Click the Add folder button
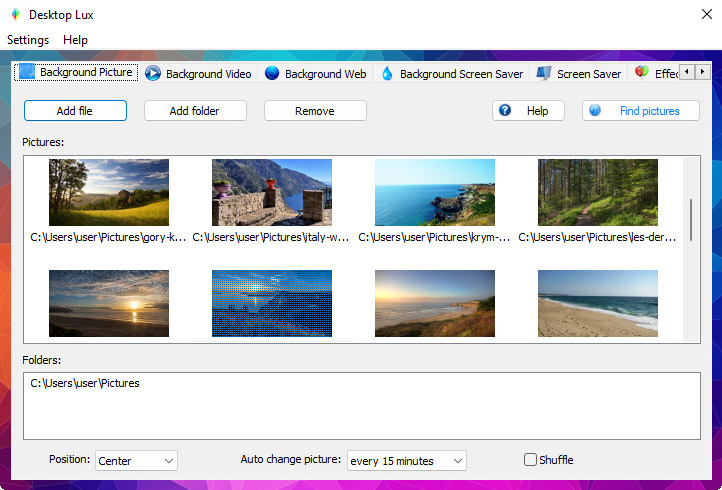 point(195,111)
